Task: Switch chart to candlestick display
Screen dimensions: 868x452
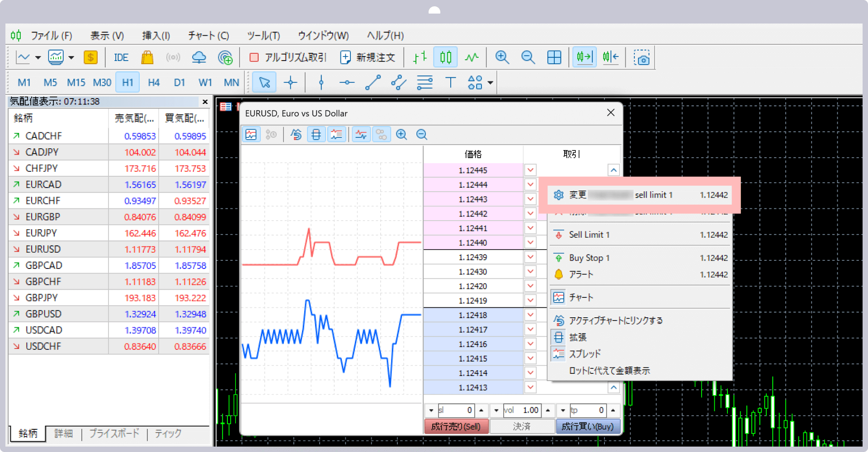Action: tap(445, 57)
